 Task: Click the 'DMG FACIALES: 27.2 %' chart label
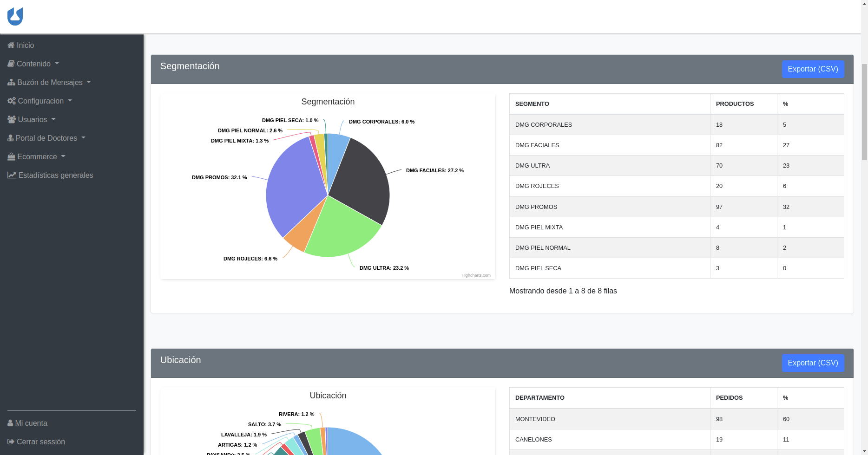click(x=435, y=170)
